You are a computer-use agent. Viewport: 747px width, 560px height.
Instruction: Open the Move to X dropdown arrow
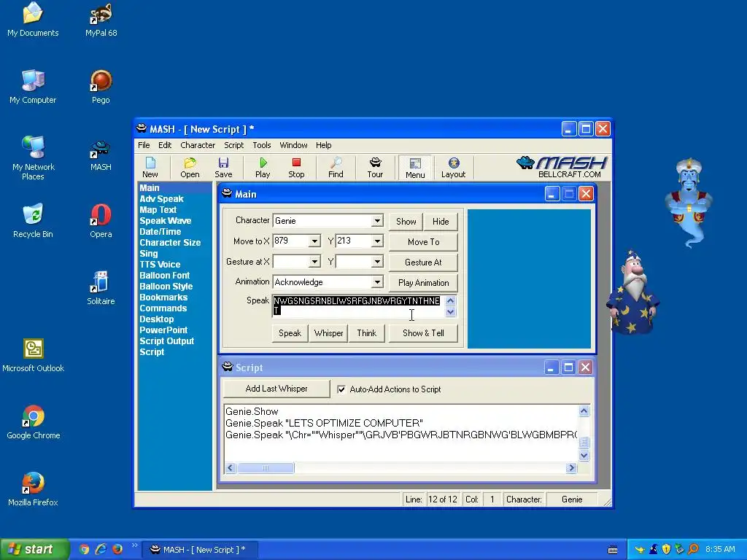pyautogui.click(x=314, y=241)
